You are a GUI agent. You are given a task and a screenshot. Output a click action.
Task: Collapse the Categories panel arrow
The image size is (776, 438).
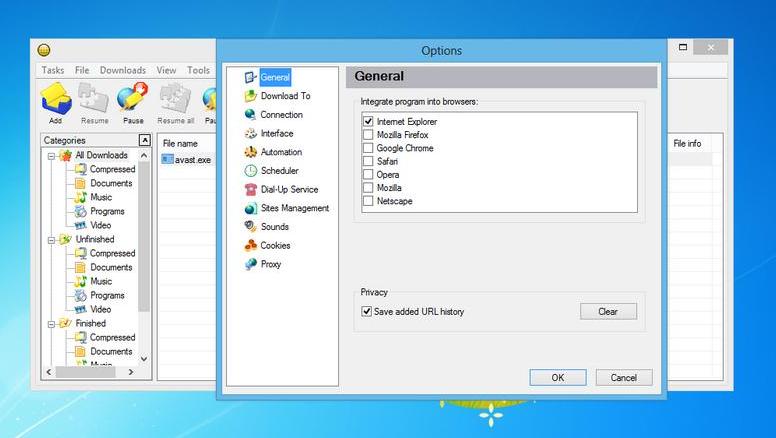click(x=144, y=140)
